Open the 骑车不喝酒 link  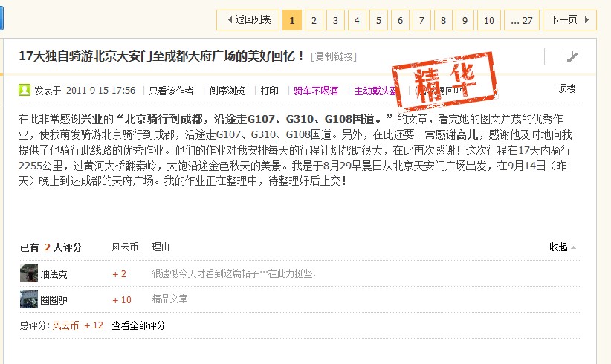316,91
